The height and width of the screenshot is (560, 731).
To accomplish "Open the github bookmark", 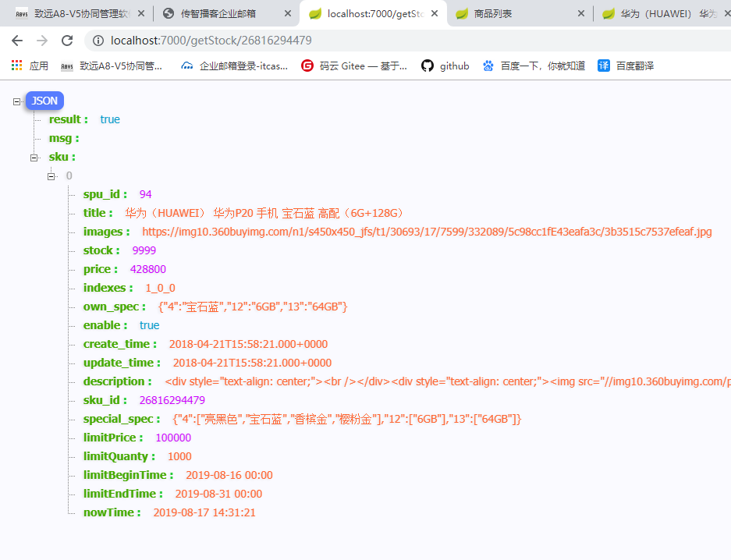I will [x=445, y=66].
